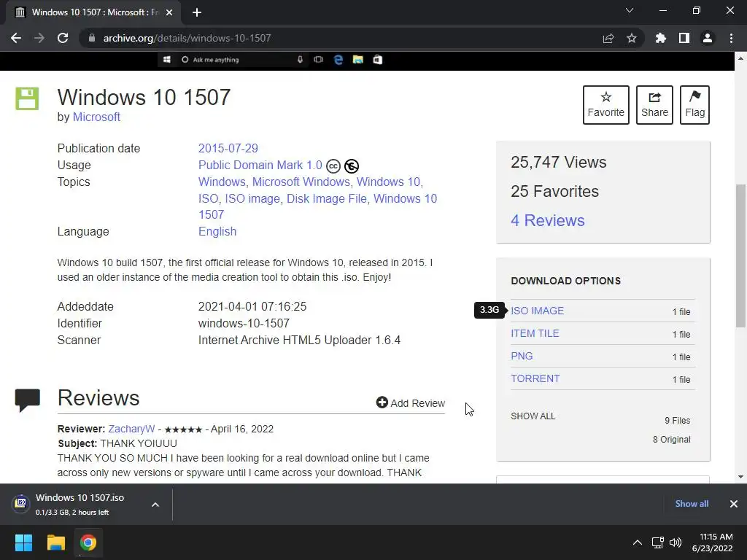
Task: Click the Share button for this item
Action: (x=654, y=105)
